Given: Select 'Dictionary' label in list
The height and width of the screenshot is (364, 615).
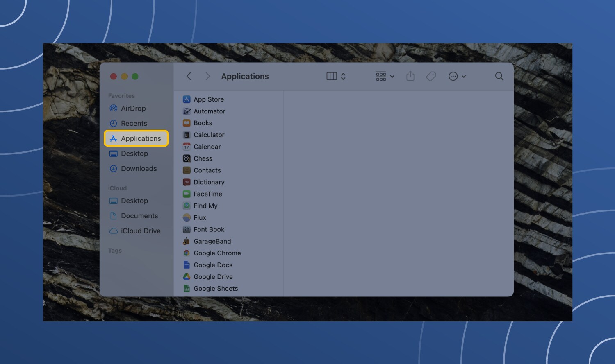Looking at the screenshot, I should coord(209,182).
